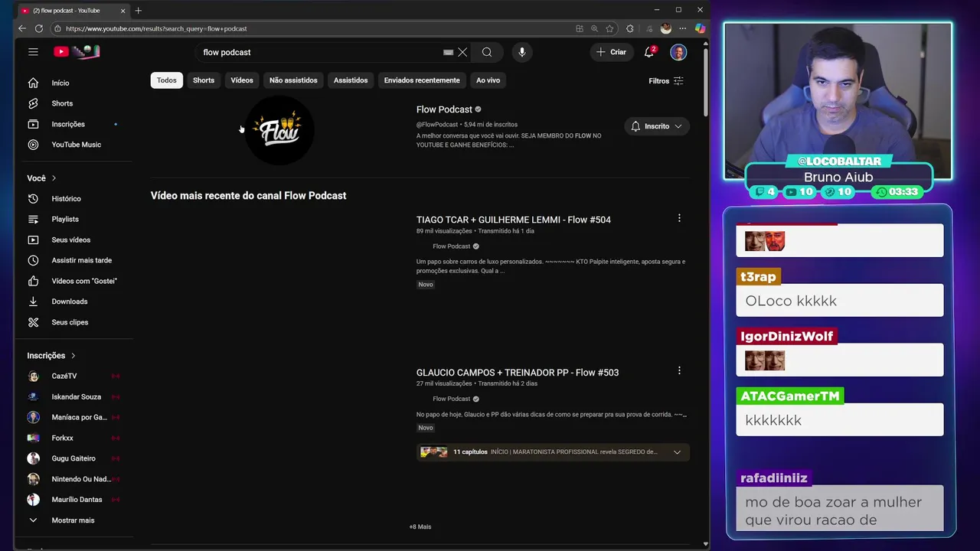Viewport: 980px width, 551px height.
Task: Open GLAUCIO CAMPOS + TREINADOR PP video
Action: [x=517, y=373]
